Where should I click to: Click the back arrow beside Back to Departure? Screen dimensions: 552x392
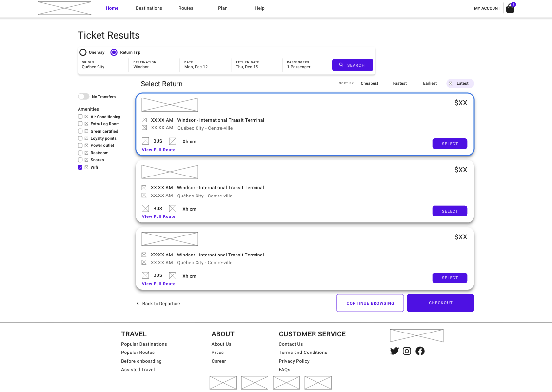click(138, 304)
